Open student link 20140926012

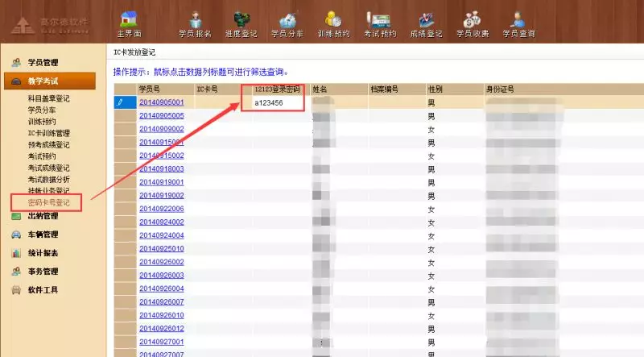(162, 328)
